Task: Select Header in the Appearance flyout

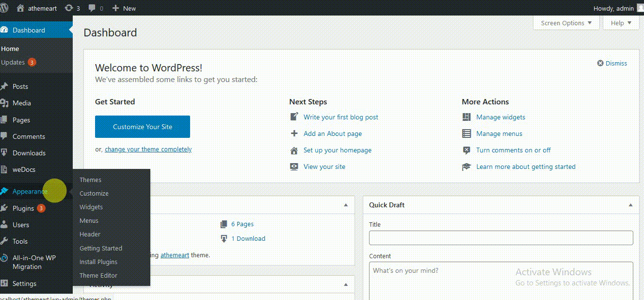Action: (90, 234)
